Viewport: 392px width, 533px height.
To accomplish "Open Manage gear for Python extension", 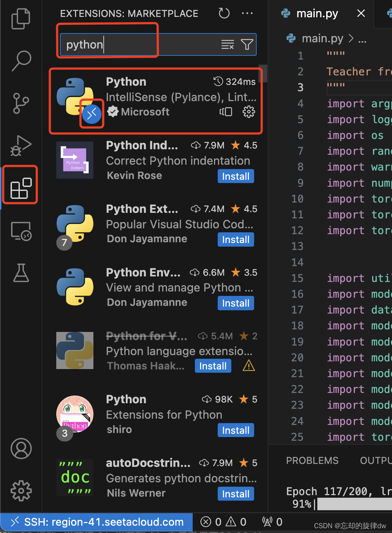I will [x=249, y=112].
